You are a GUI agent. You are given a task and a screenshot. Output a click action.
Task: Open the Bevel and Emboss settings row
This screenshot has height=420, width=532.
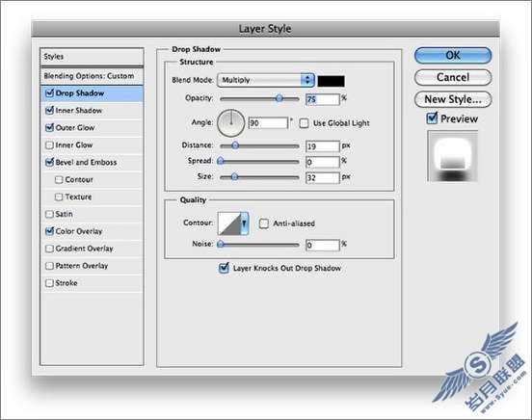92,163
